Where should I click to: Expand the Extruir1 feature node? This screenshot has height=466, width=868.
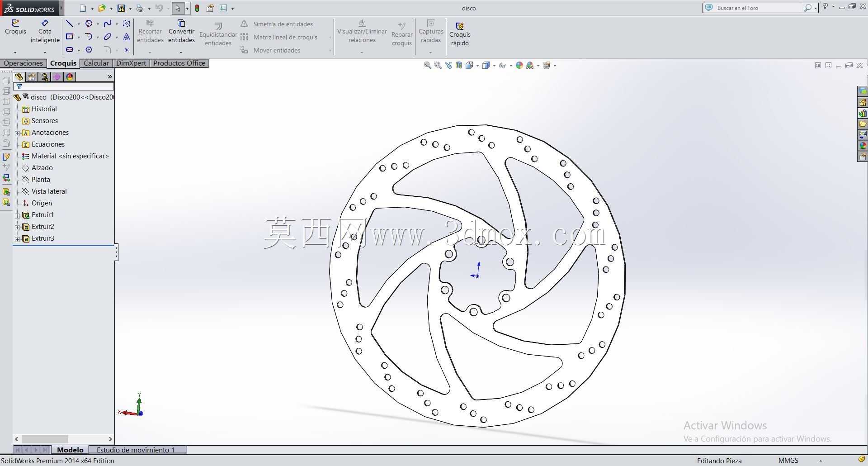coord(18,215)
